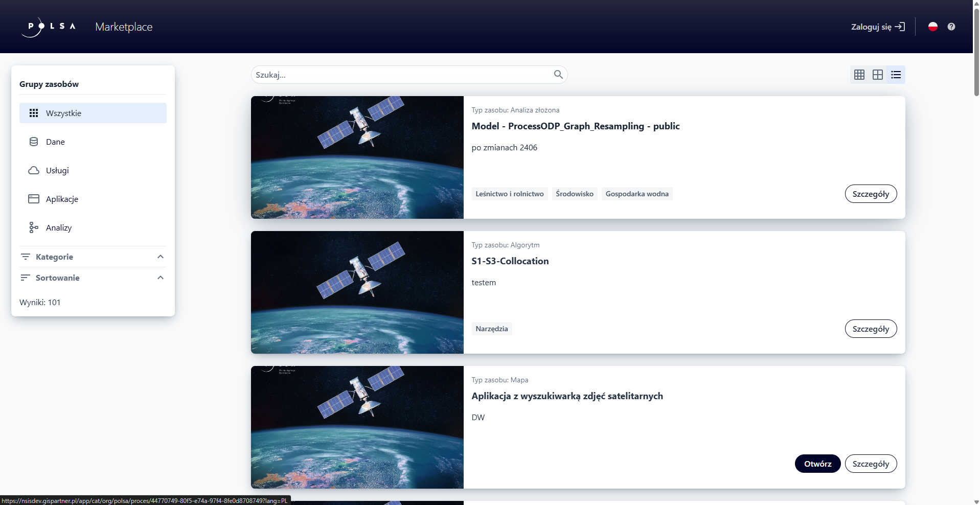Click the Gospodarka wodna tag
980x505 pixels.
pos(637,194)
